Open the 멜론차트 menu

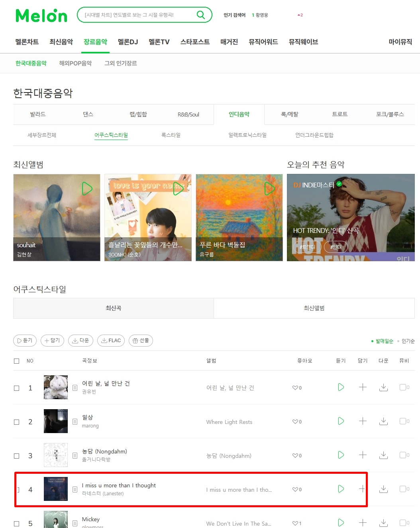pos(27,42)
